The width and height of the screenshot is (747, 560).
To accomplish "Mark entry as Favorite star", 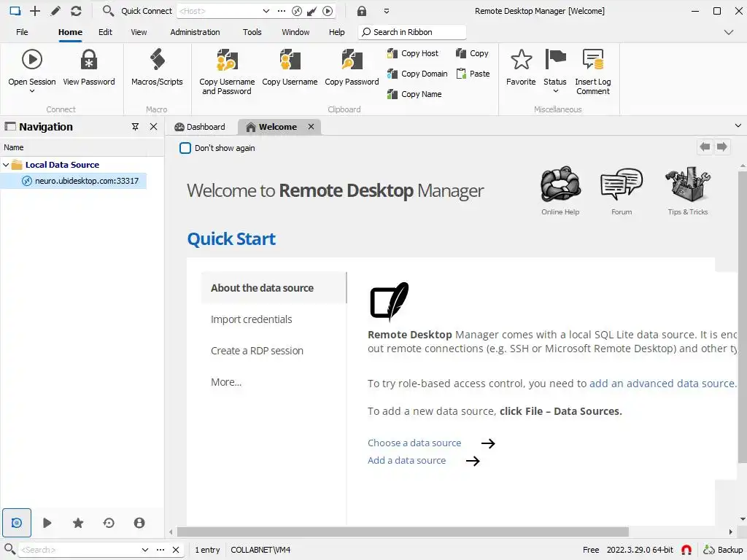I will coord(521,60).
